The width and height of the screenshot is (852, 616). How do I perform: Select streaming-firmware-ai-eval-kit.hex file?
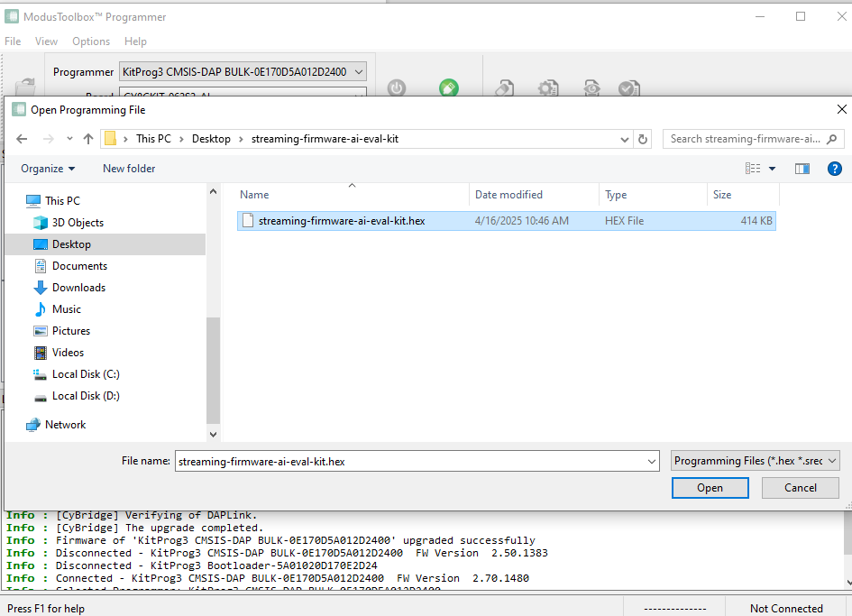click(507, 221)
